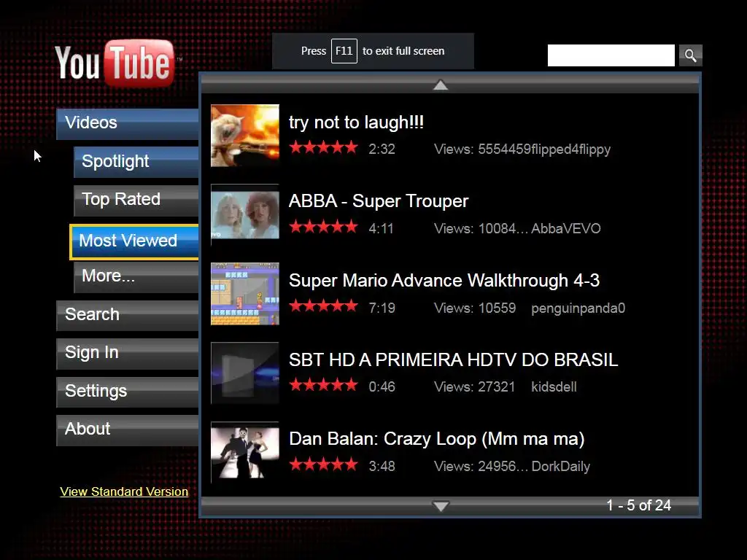The image size is (747, 560).
Task: Follow the View Standard Version link
Action: pyautogui.click(x=124, y=492)
